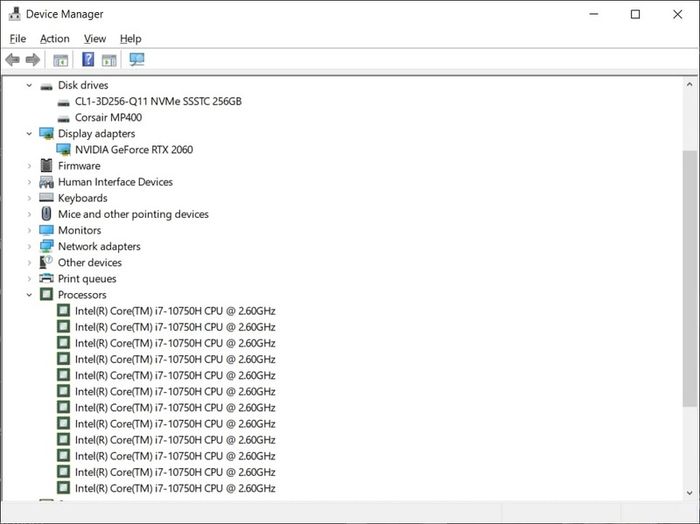
Task: Expand the Other devices category
Action: [x=29, y=262]
